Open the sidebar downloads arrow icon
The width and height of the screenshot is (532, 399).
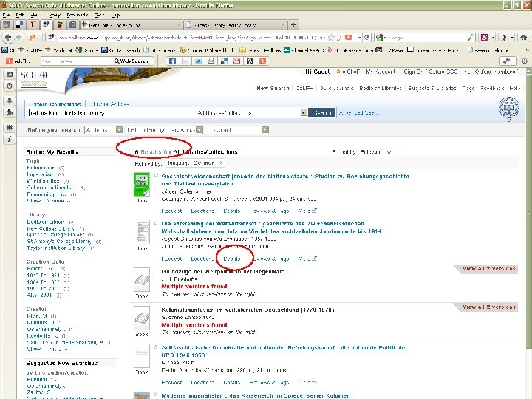coord(10,100)
